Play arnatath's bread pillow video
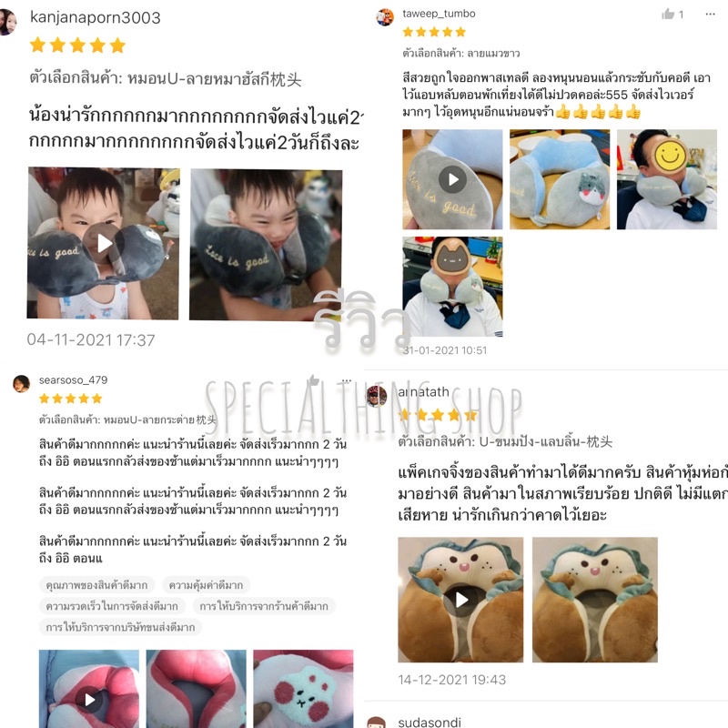 click(x=460, y=600)
